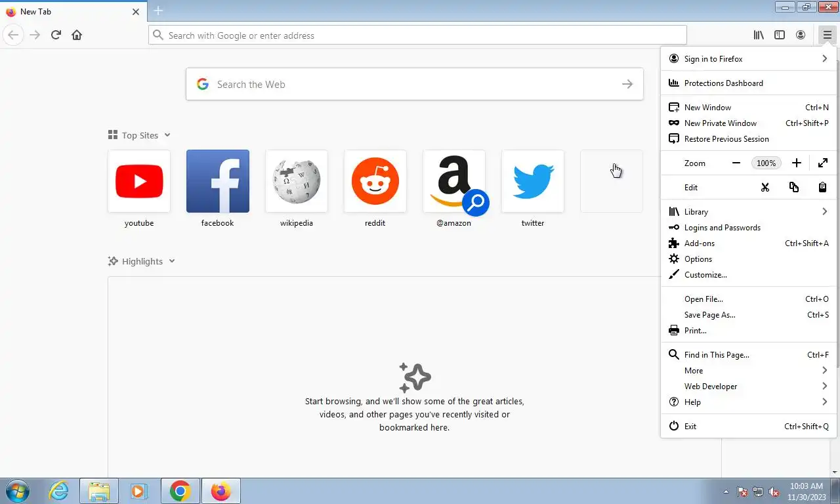Close the New Tab tab
The width and height of the screenshot is (840, 504).
point(136,12)
